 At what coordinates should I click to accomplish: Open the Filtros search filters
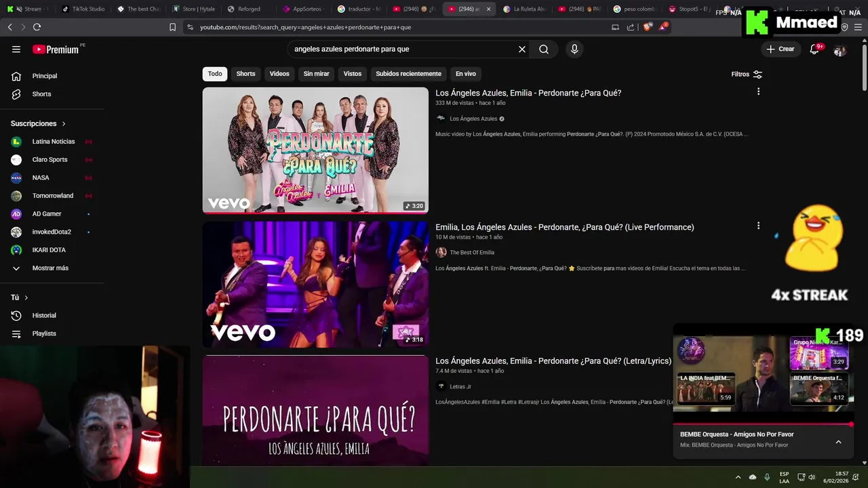coord(747,74)
